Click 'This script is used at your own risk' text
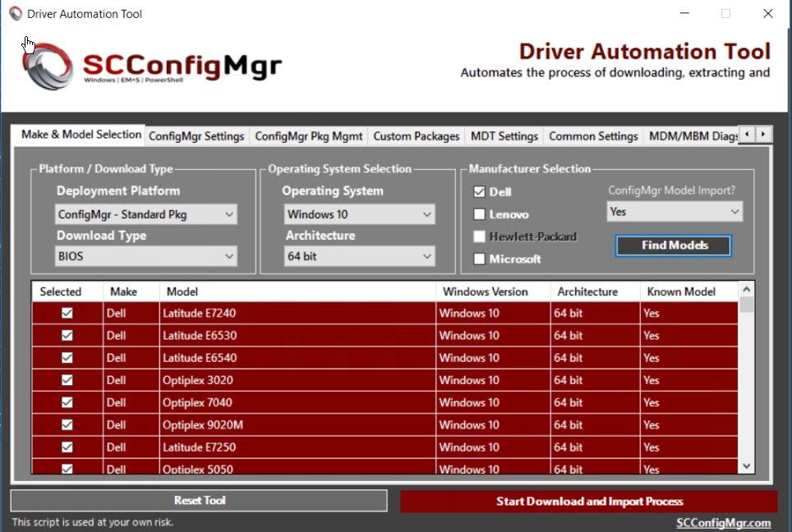This screenshot has width=792, height=532. pyautogui.click(x=93, y=522)
